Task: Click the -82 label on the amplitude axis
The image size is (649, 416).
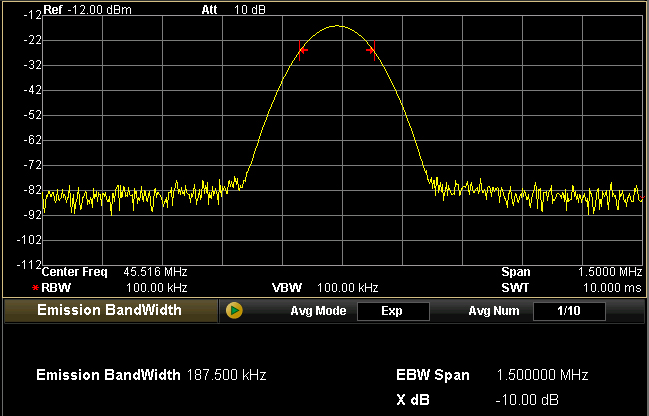Action: pyautogui.click(x=32, y=190)
